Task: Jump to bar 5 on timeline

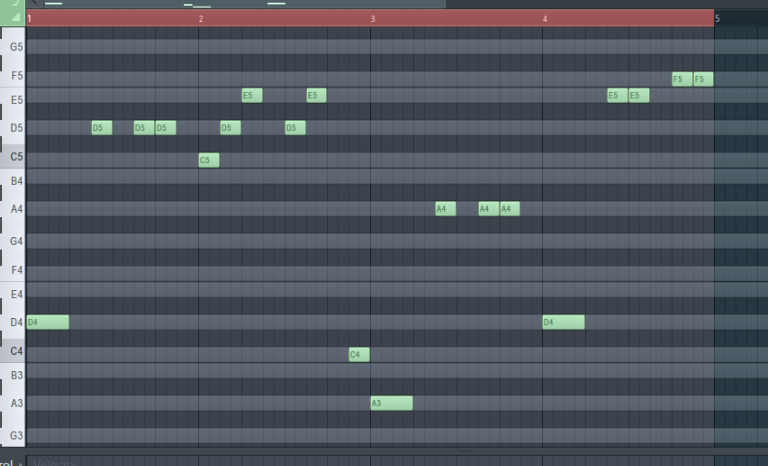Action: 717,19
